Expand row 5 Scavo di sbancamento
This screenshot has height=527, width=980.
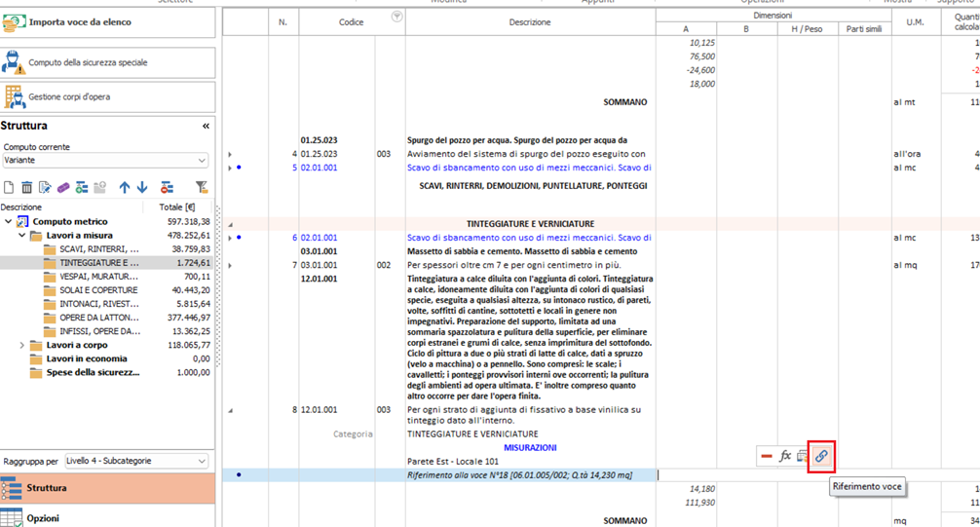(x=230, y=168)
